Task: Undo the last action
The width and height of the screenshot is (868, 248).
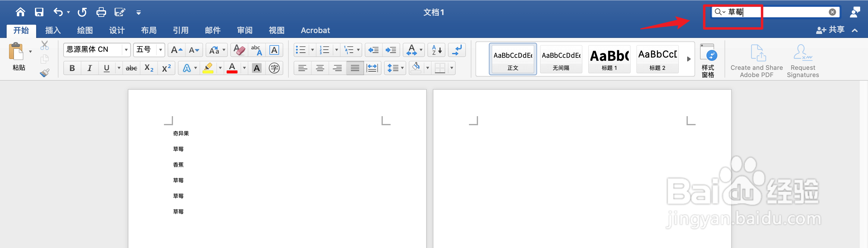Action: [x=58, y=12]
